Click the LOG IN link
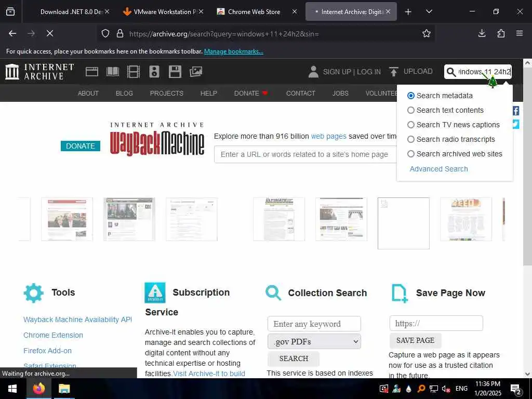The width and height of the screenshot is (532, 399). tap(369, 72)
